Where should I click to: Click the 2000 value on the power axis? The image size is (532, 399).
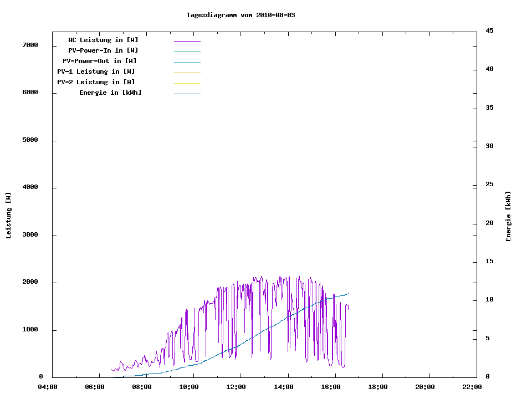click(x=30, y=282)
